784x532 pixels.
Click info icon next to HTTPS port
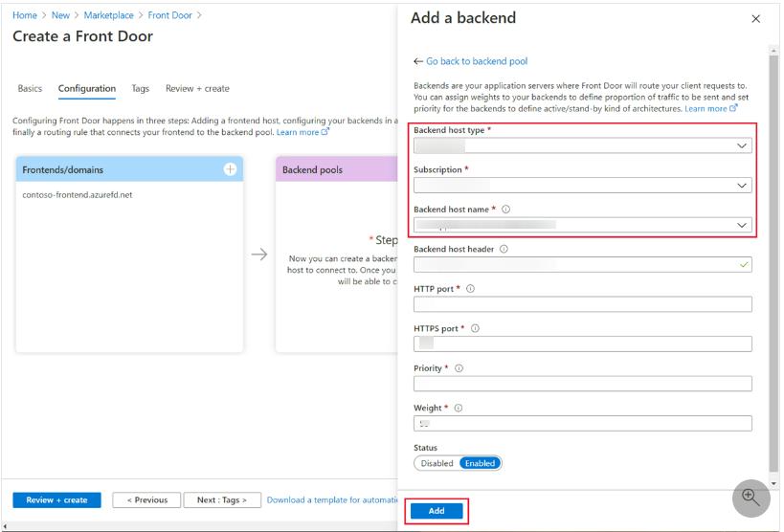(475, 328)
